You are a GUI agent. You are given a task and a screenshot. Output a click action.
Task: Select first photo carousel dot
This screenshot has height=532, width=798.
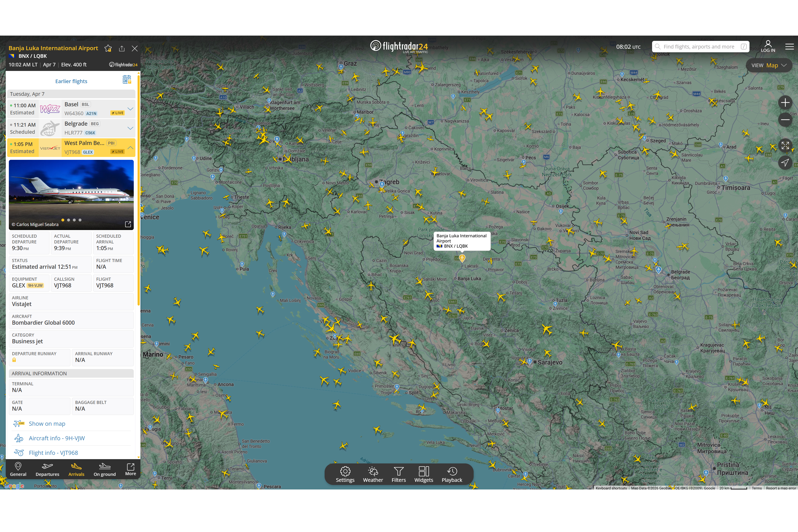tap(63, 220)
